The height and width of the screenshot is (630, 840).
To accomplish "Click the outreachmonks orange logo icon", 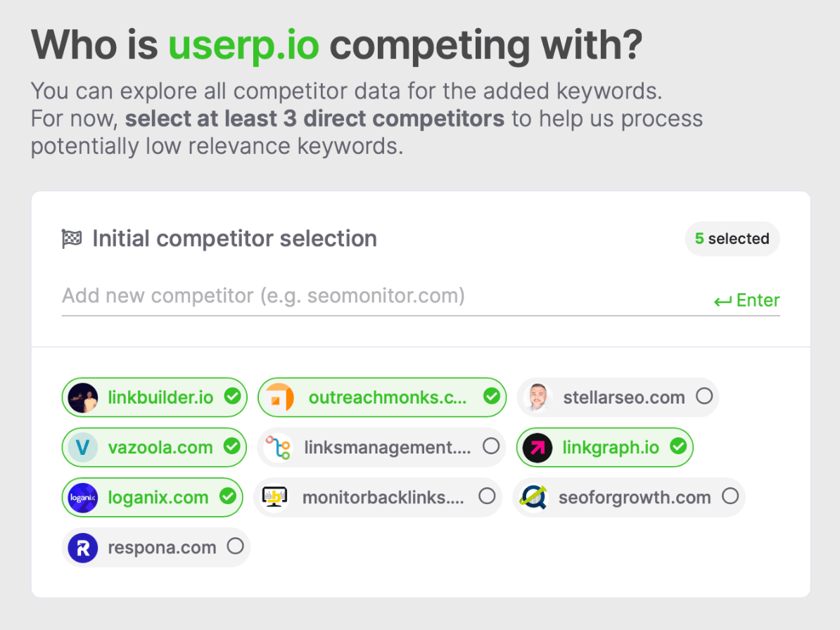I will pyautogui.click(x=279, y=398).
